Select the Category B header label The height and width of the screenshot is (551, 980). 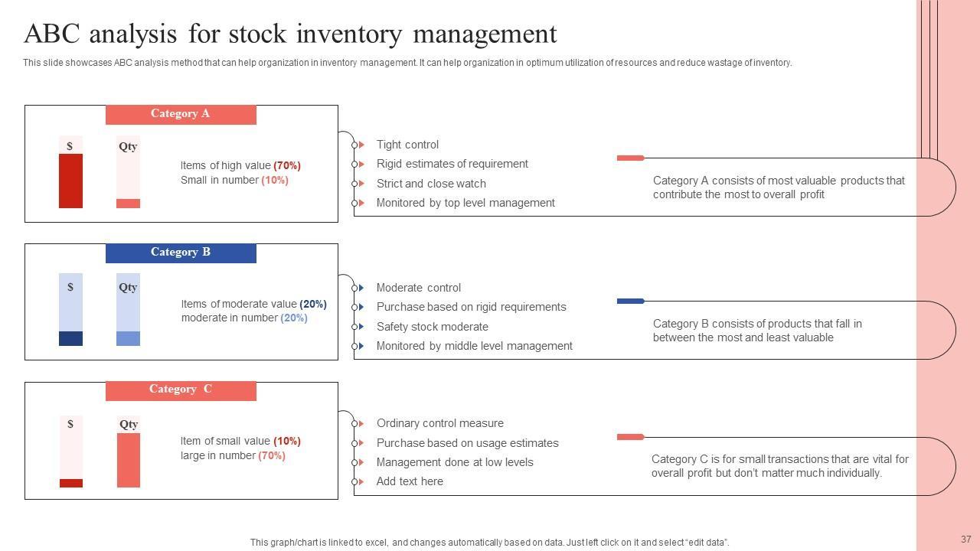tap(181, 253)
